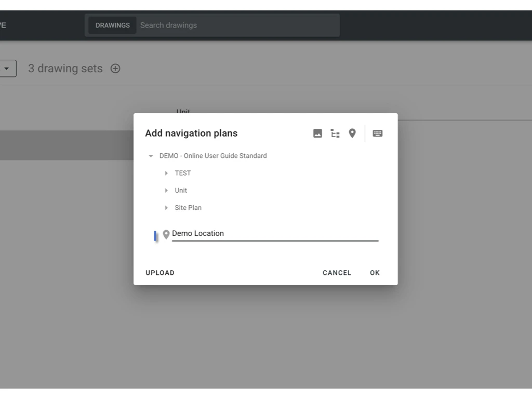Expand the TEST tree node
532x399 pixels.
[x=166, y=173]
